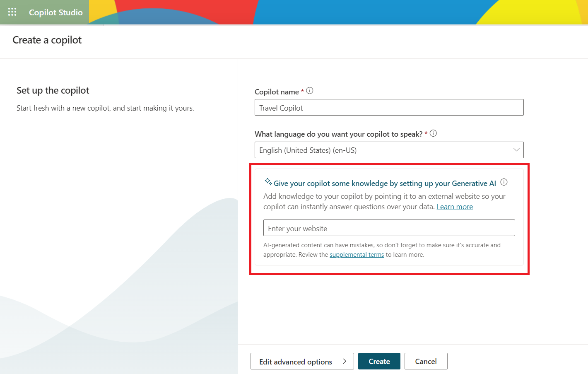Click the language dropdown chevron arrow
The height and width of the screenshot is (374, 588).
click(x=516, y=150)
